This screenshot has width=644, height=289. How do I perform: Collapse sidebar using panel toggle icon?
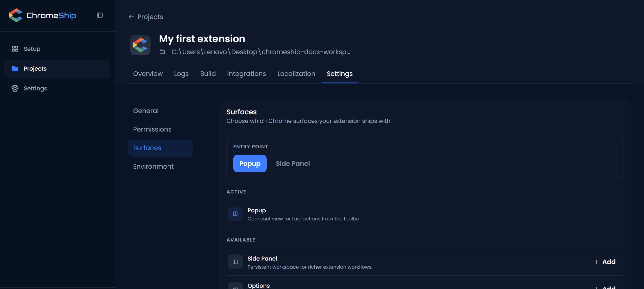[100, 15]
